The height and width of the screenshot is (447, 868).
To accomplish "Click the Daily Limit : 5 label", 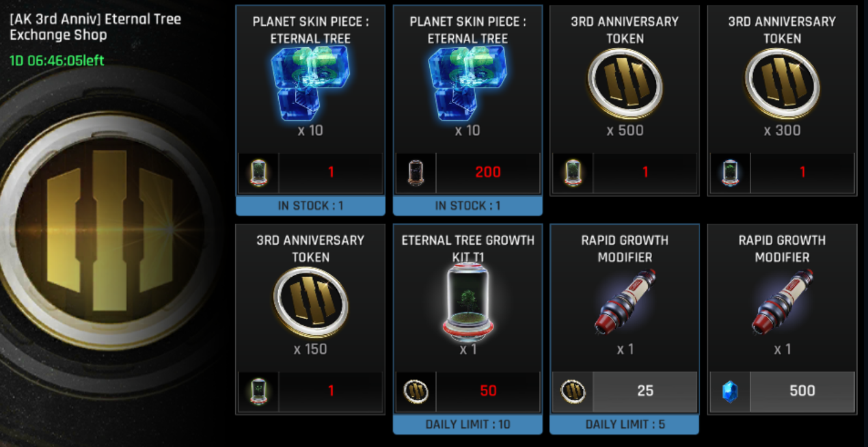I will (625, 424).
